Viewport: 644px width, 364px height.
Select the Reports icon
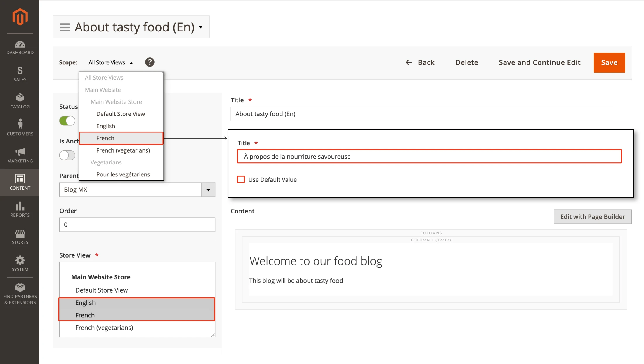20,209
